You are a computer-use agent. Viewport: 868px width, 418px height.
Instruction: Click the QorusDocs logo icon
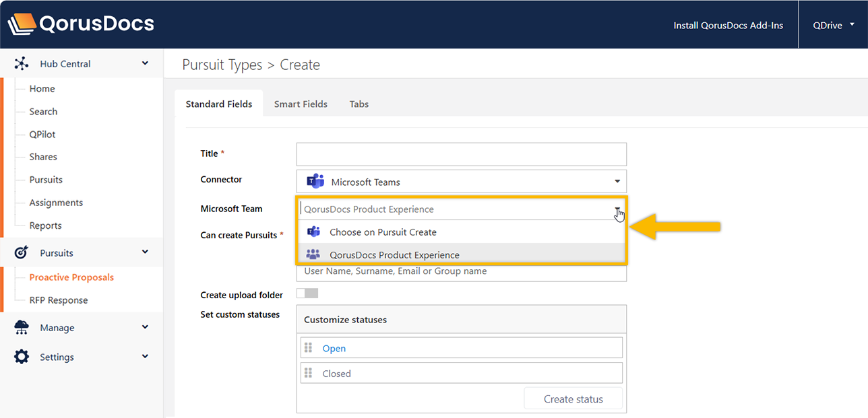tap(22, 24)
